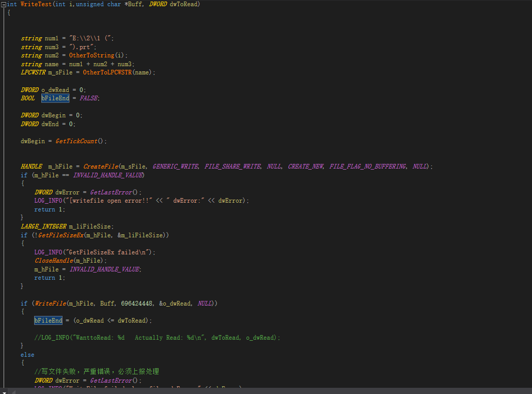Click the highlighted bFileEnd variable declaration
Image resolution: width=532 pixels, height=394 pixels.
pyautogui.click(x=55, y=98)
